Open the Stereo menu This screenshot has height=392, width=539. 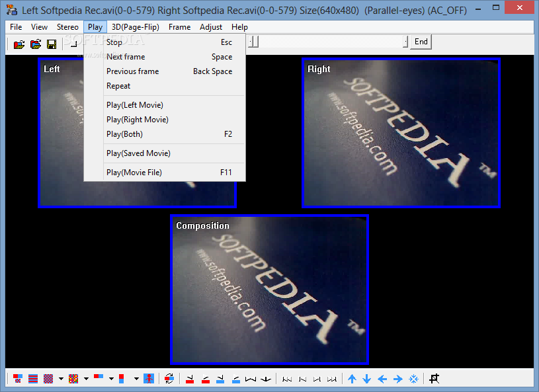(x=67, y=27)
